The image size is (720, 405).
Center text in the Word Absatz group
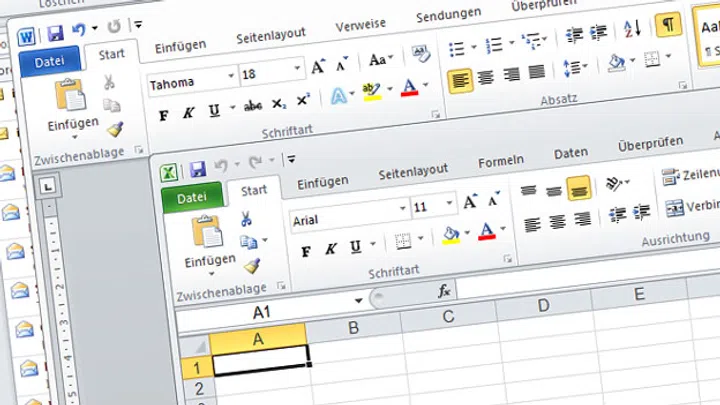pos(485,78)
